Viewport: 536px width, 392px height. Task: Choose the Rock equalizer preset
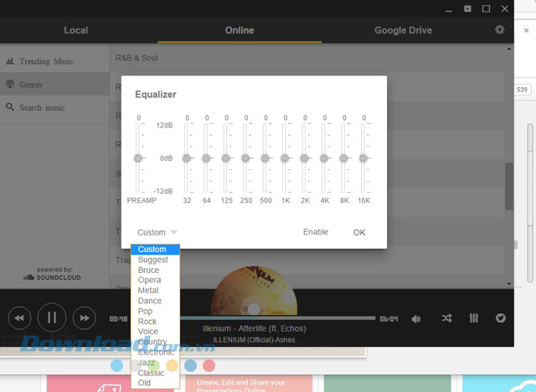147,321
